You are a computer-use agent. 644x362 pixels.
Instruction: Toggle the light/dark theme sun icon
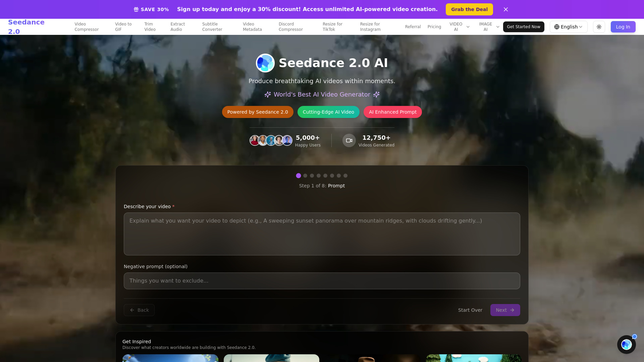coord(599,27)
